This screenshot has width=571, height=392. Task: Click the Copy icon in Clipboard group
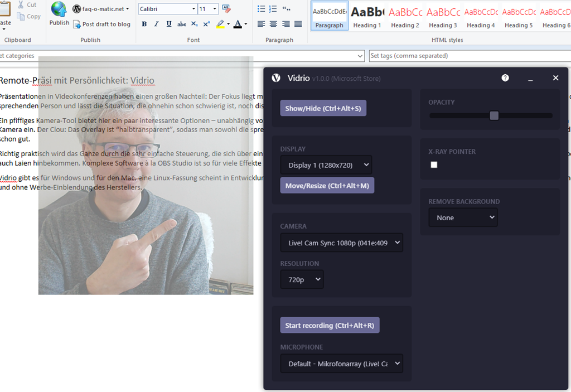pyautogui.click(x=21, y=16)
